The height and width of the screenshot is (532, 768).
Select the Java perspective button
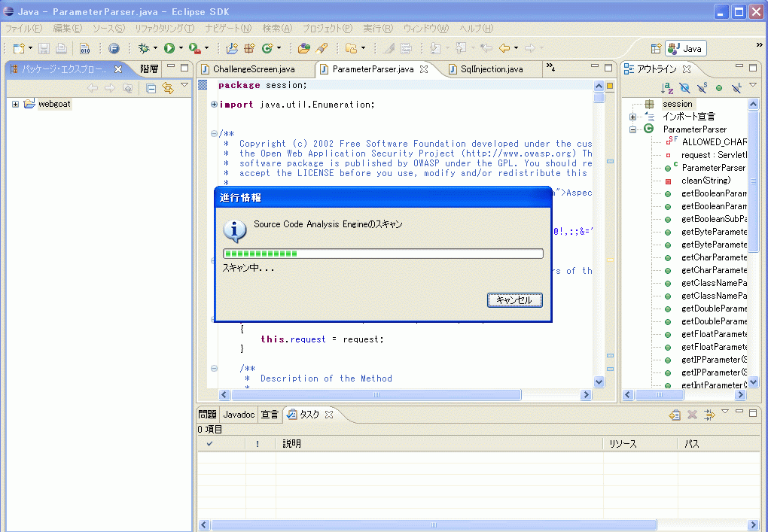[x=686, y=48]
